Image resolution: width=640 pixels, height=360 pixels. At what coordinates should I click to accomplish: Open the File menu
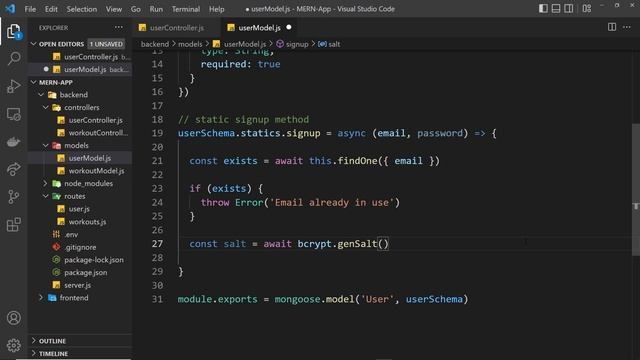[30, 9]
